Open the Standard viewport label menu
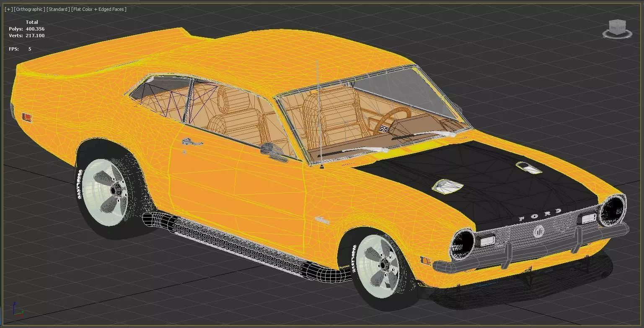 pos(58,9)
